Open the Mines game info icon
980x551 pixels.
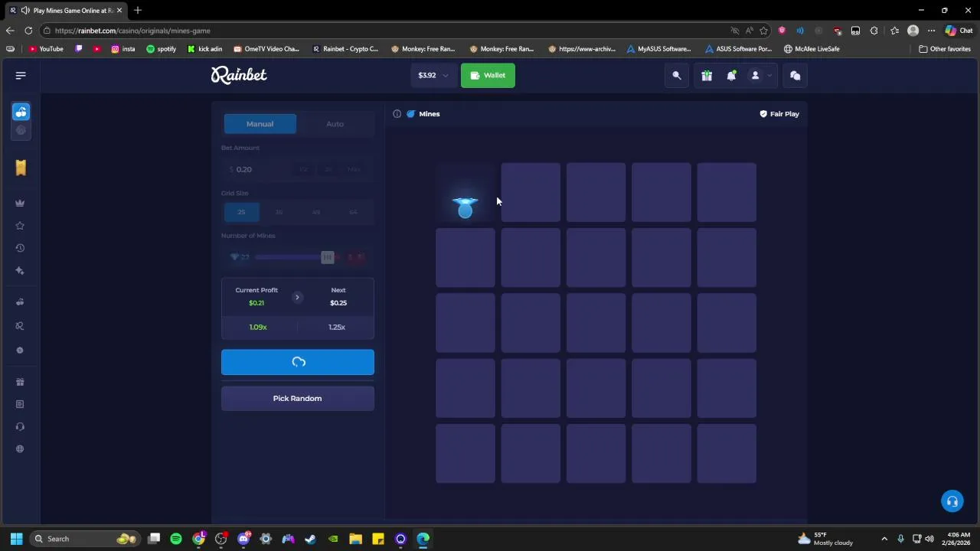pyautogui.click(x=397, y=114)
